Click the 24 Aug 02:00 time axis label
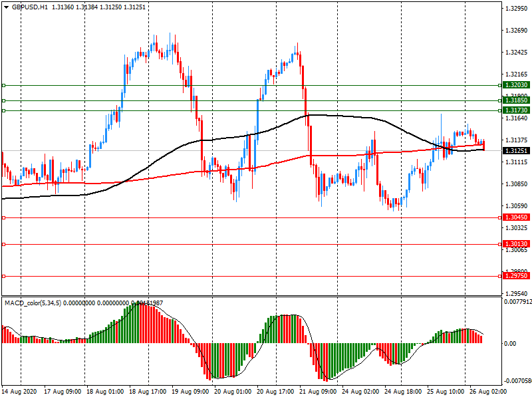The height and width of the screenshot is (399, 532). [360, 392]
